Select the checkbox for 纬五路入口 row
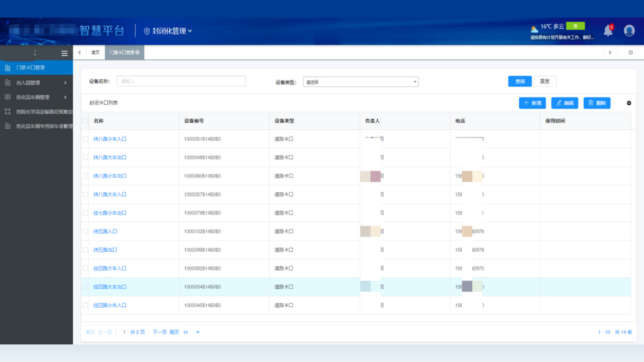This screenshot has width=644, height=362. coord(86,232)
